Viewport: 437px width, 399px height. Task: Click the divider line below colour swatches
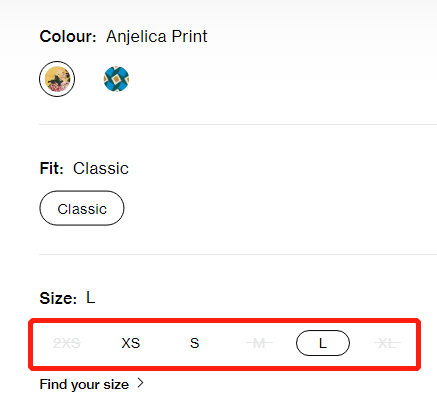[x=238, y=124]
